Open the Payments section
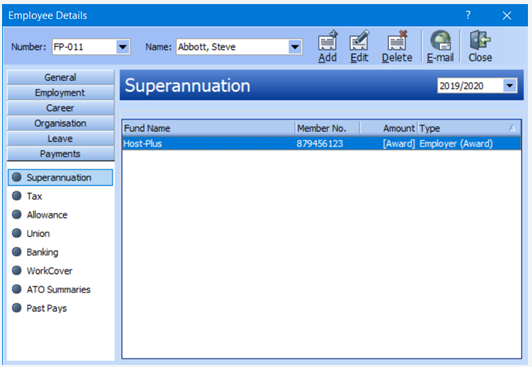 pos(60,154)
